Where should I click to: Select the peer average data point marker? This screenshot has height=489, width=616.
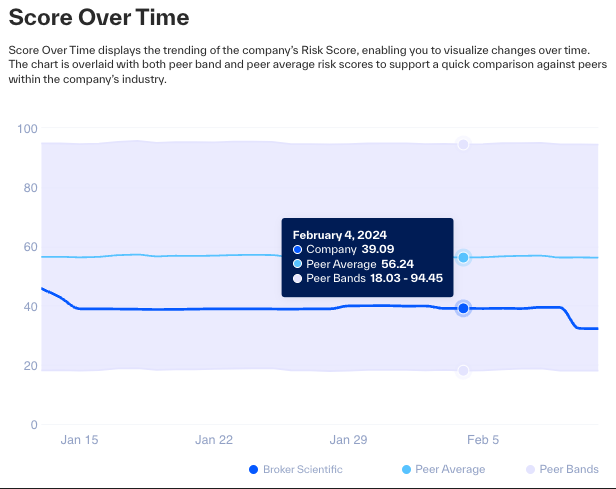click(463, 257)
